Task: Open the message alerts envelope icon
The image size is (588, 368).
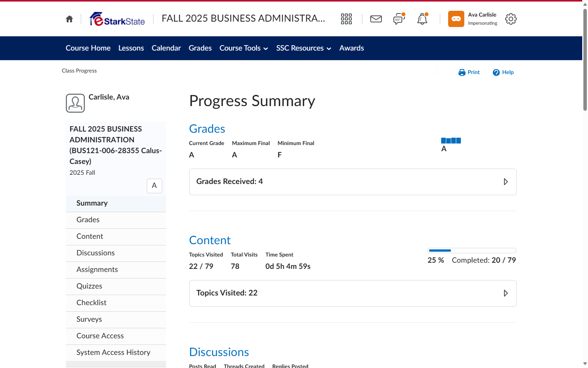Action: tap(376, 19)
